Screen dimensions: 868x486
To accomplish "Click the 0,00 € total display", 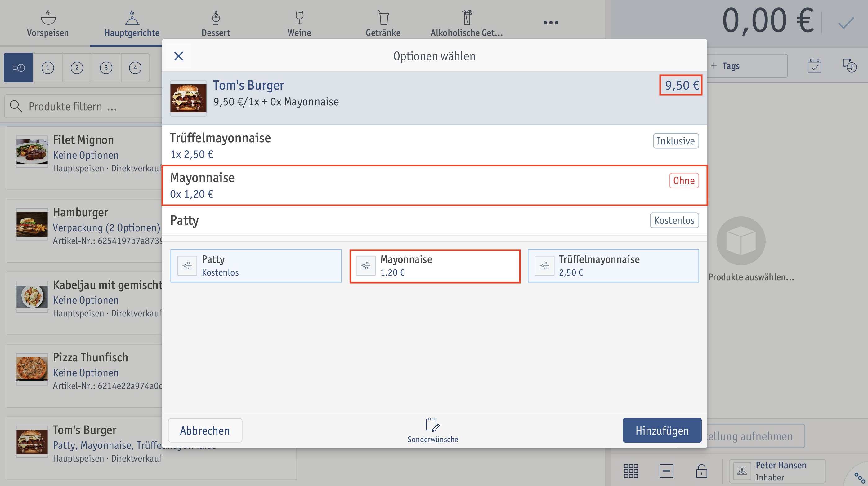I will point(768,21).
